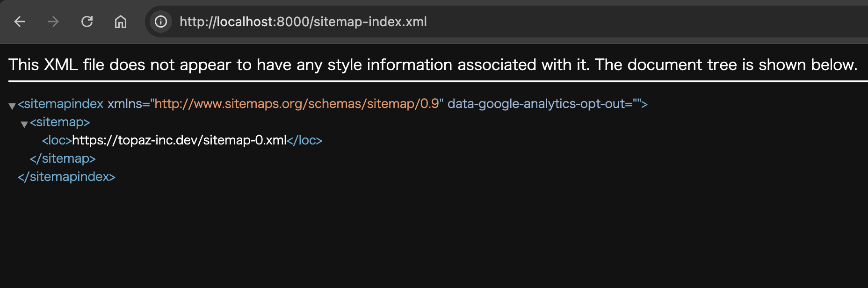Click the opening loc tag

pos(57,140)
